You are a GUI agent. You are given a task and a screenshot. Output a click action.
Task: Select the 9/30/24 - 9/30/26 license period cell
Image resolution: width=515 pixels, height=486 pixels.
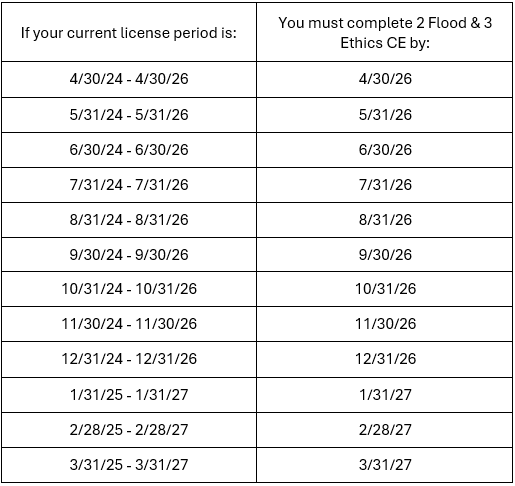[129, 255]
